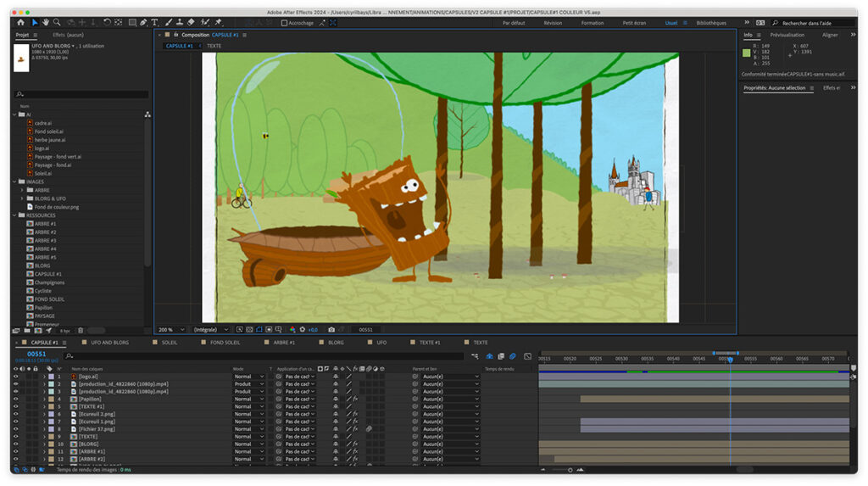Screen dimensions: 868x486
Task: Select the Pen tool
Action: click(143, 22)
